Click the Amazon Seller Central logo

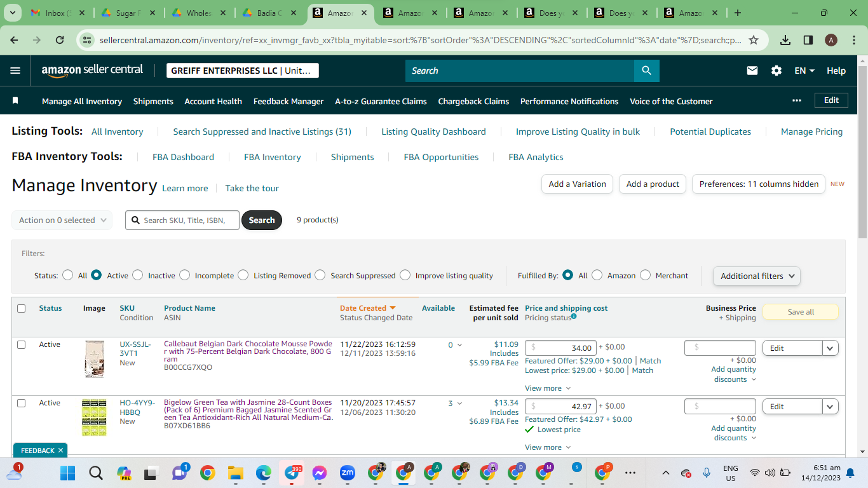tap(92, 71)
